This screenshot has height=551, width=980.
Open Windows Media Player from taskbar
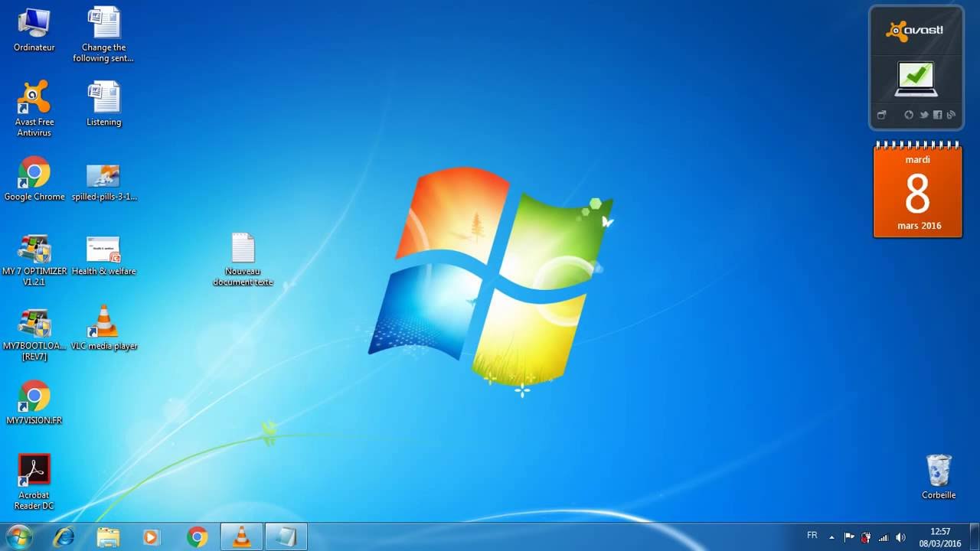point(152,537)
